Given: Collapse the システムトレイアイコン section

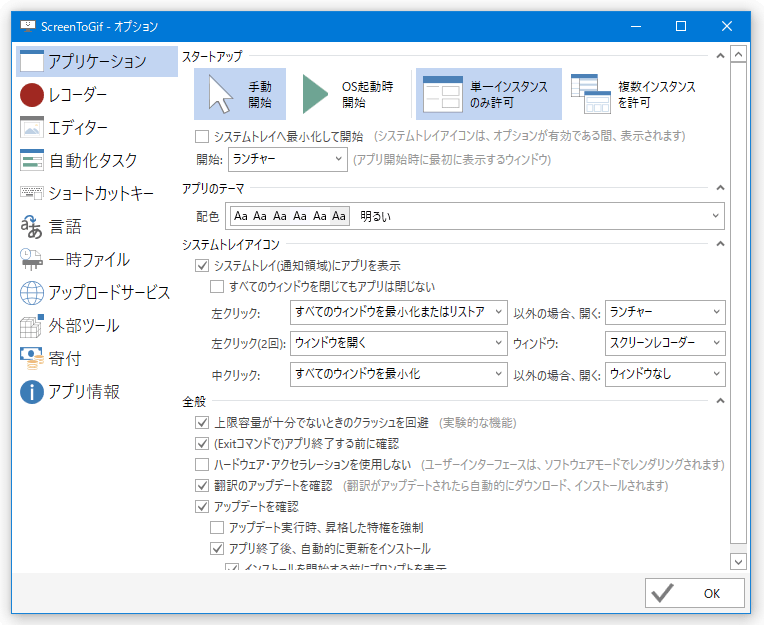Looking at the screenshot, I should point(720,244).
